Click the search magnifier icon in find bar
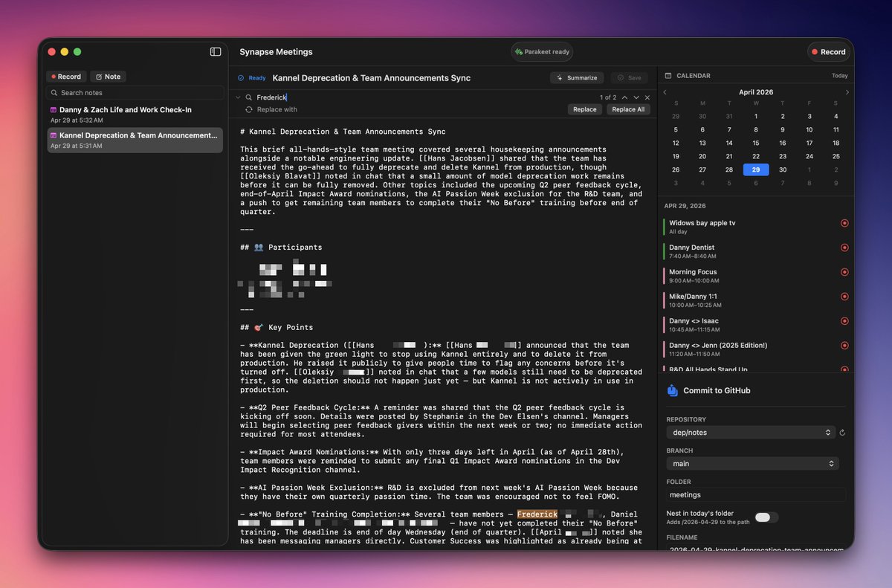 pos(249,97)
